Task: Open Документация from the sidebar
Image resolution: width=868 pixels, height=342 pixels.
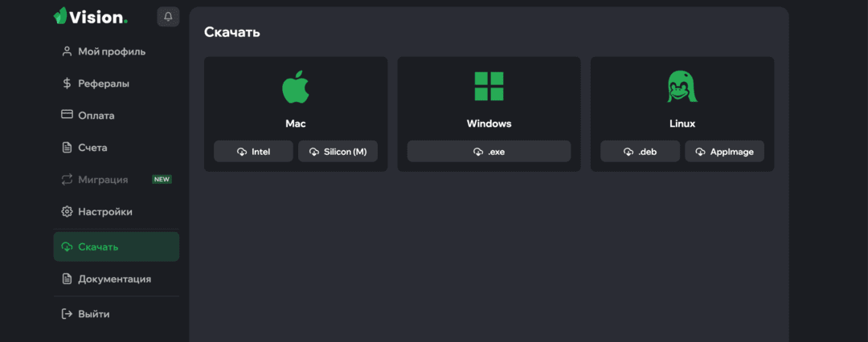Action: pos(117,279)
